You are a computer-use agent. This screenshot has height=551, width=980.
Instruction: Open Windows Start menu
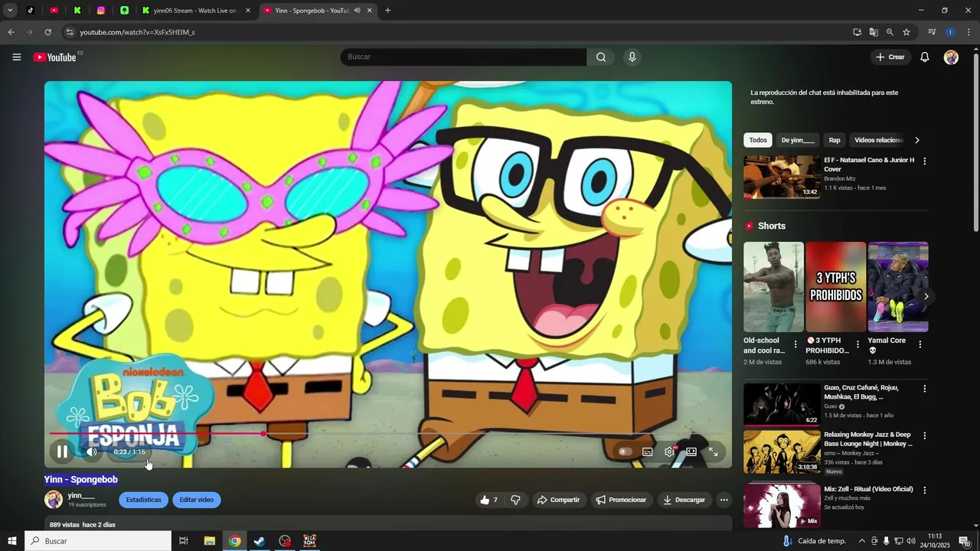pos(11,541)
